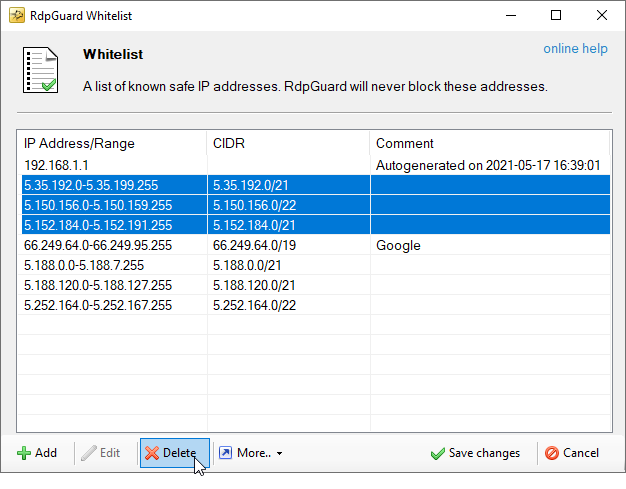
Task: Maximize the RdpGuard Whitelist window
Action: click(556, 16)
